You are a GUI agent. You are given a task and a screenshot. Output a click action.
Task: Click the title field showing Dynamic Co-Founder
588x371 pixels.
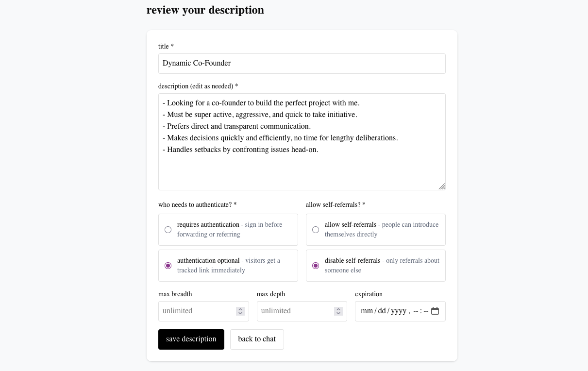click(x=302, y=63)
